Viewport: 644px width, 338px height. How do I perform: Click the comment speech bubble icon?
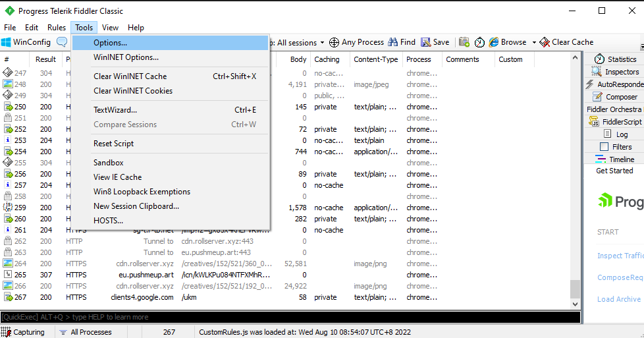(62, 42)
